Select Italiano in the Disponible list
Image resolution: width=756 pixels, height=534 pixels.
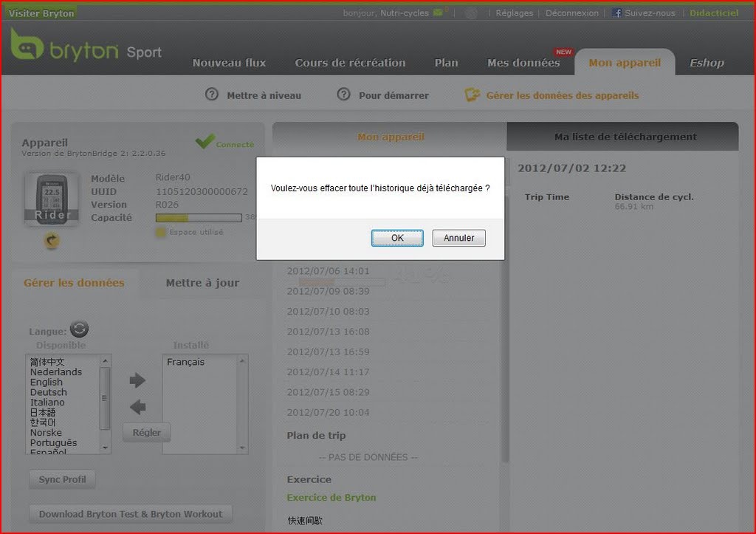tap(47, 403)
